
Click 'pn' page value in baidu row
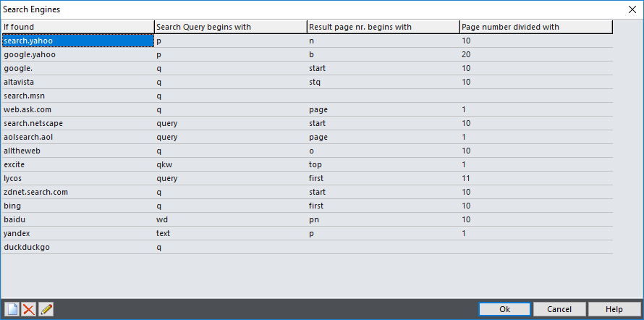314,220
